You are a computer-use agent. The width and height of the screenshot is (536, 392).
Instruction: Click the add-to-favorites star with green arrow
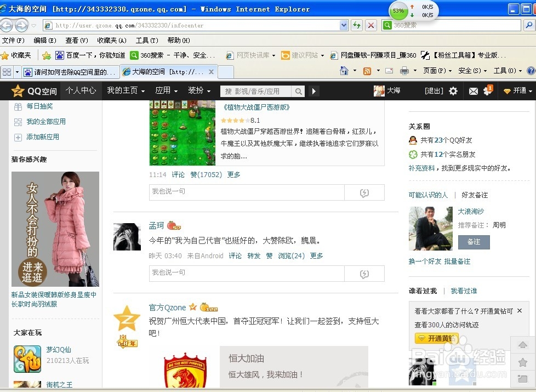pos(47,55)
